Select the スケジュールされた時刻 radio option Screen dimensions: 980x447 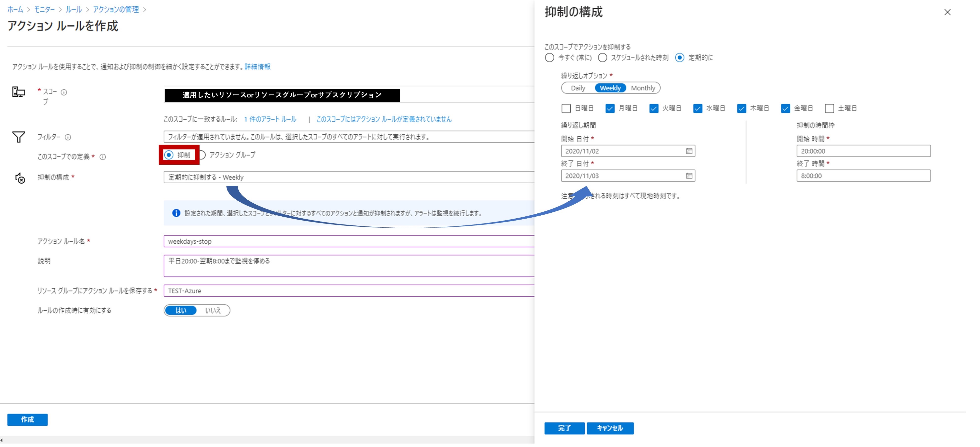coord(602,58)
